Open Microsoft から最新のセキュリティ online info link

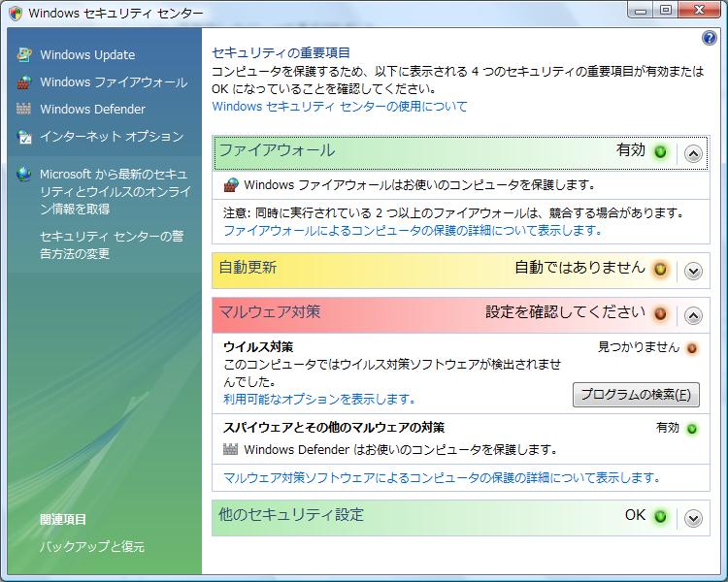click(116, 191)
